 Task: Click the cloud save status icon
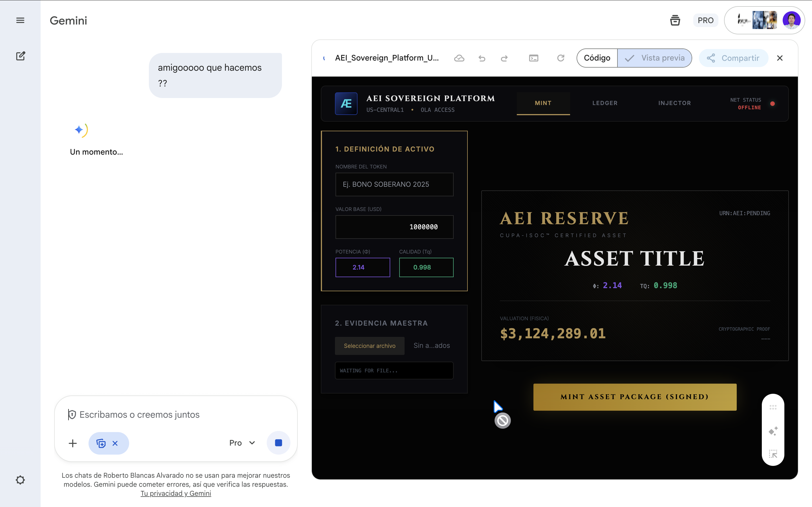point(459,58)
